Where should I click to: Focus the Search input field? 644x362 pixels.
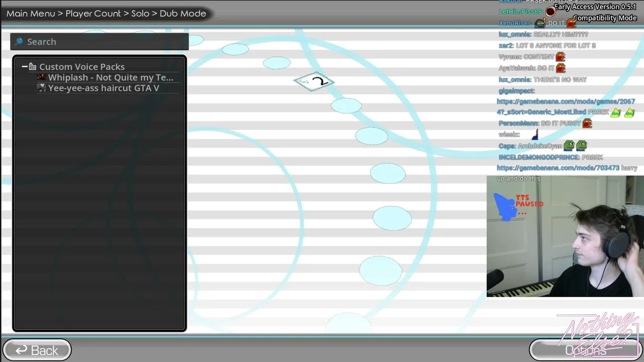(99, 42)
